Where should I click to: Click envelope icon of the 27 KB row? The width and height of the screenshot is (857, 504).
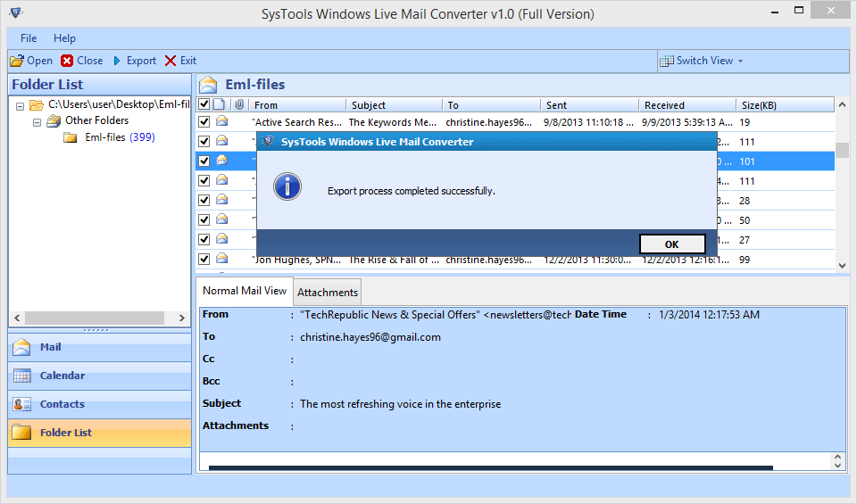click(x=222, y=239)
